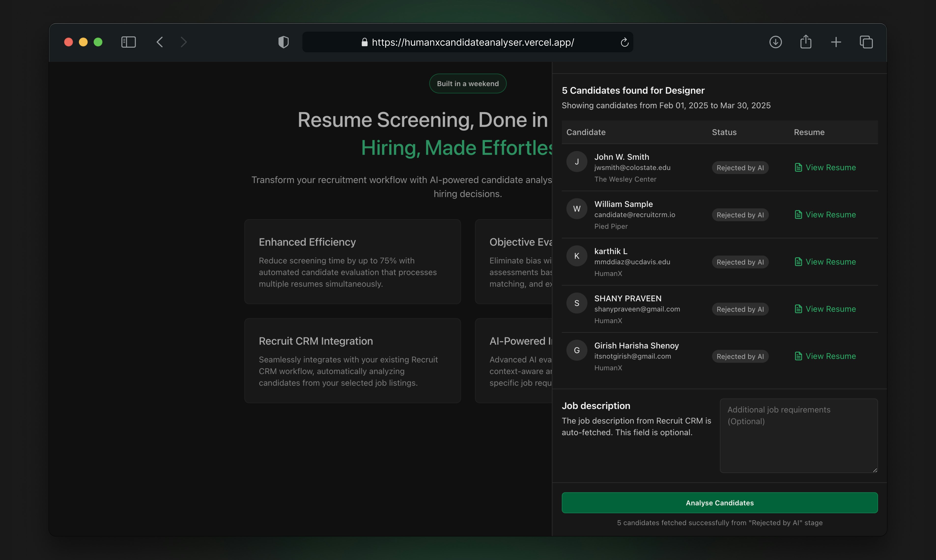View resume for William Sample
Image resolution: width=936 pixels, height=560 pixels.
coord(825,215)
